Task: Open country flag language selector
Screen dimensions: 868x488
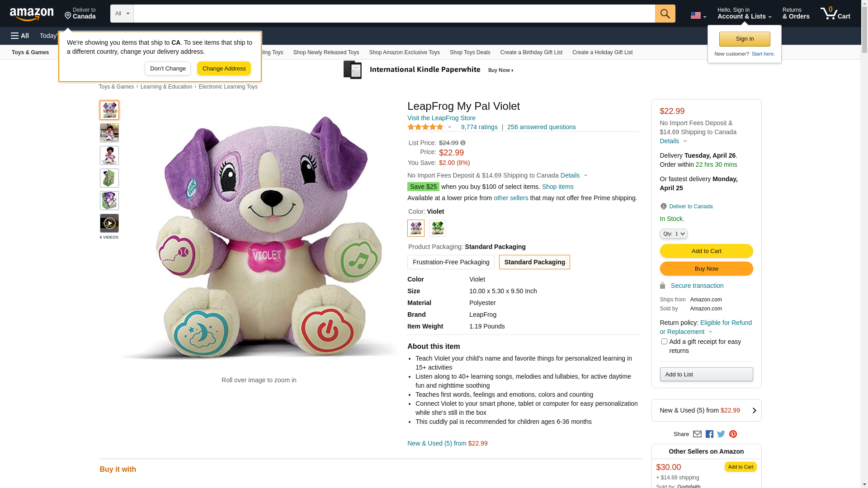Action: pyautogui.click(x=698, y=15)
